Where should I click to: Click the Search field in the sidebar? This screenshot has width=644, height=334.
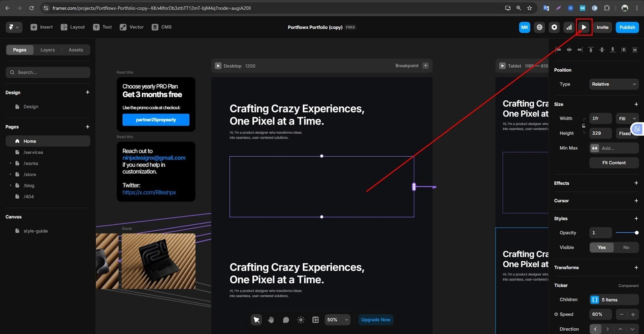pyautogui.click(x=48, y=73)
